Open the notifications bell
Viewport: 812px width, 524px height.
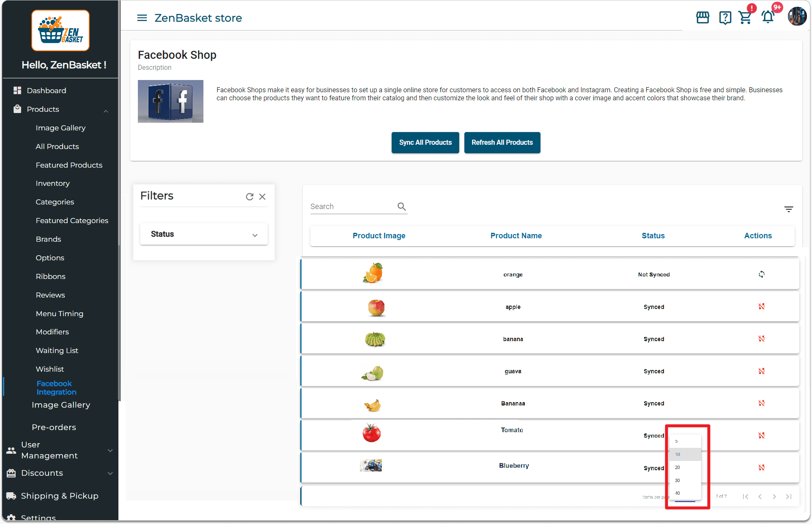tap(768, 17)
